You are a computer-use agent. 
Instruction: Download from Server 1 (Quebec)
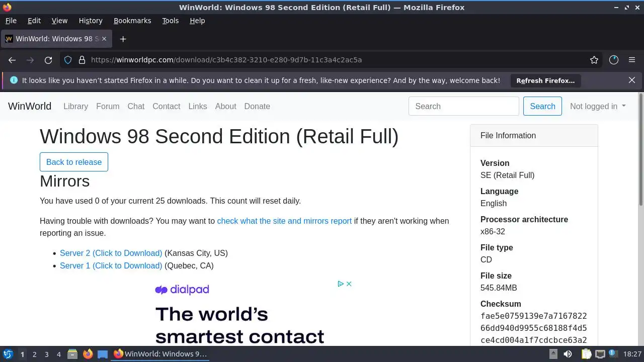click(x=111, y=265)
